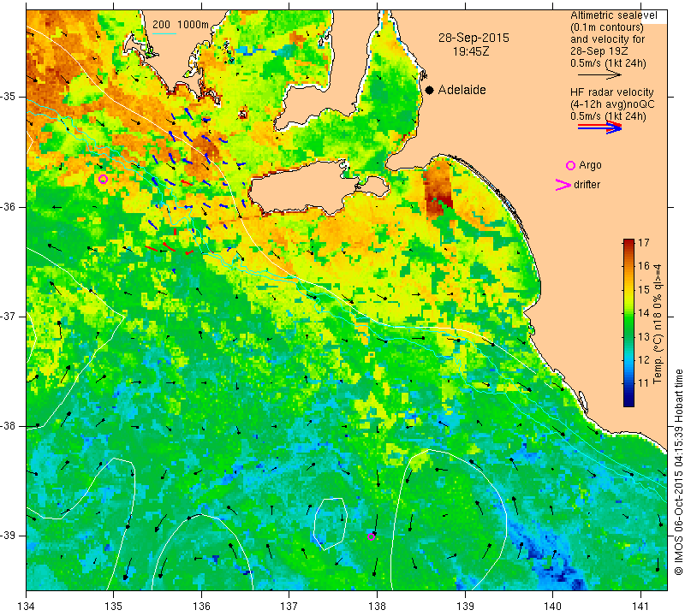Click the longitude label 134
The height and width of the screenshot is (616, 685).
[27, 607]
